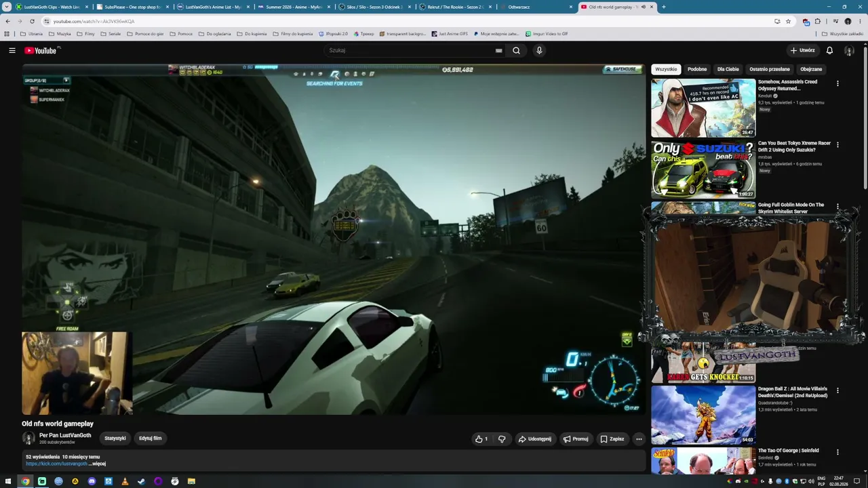Open the "Utwórz" create menu

tap(802, 50)
